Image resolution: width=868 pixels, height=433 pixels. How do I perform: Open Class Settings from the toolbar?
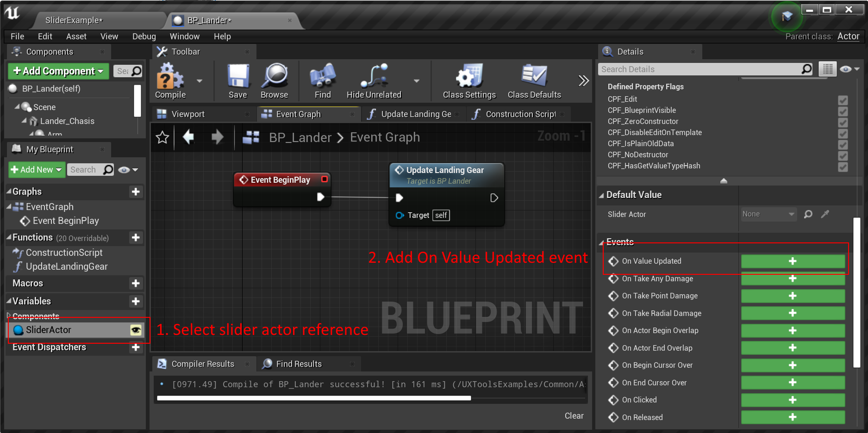(x=469, y=77)
